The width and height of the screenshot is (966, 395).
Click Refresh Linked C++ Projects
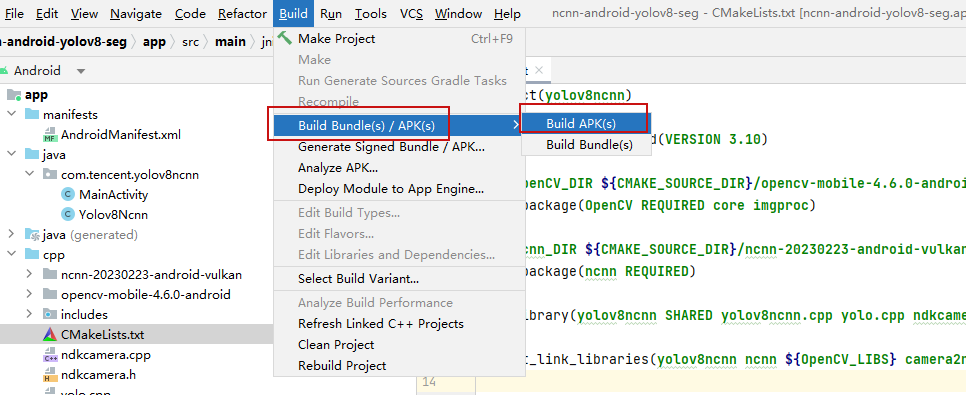pos(399,324)
